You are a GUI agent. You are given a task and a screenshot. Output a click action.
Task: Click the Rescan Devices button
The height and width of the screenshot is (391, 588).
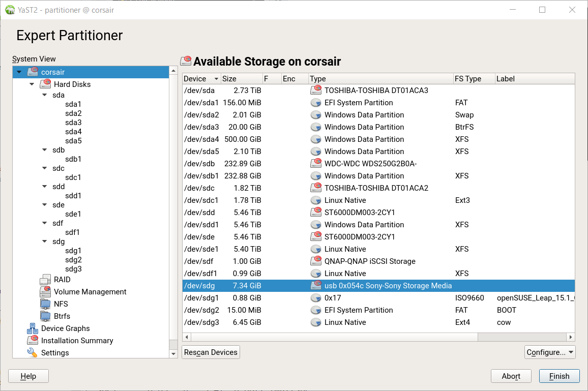click(x=211, y=352)
